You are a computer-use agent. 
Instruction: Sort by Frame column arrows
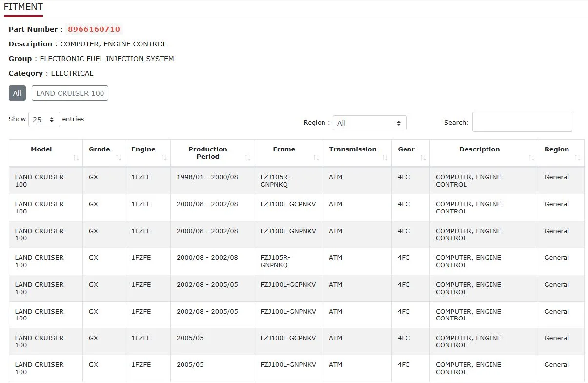(316, 158)
